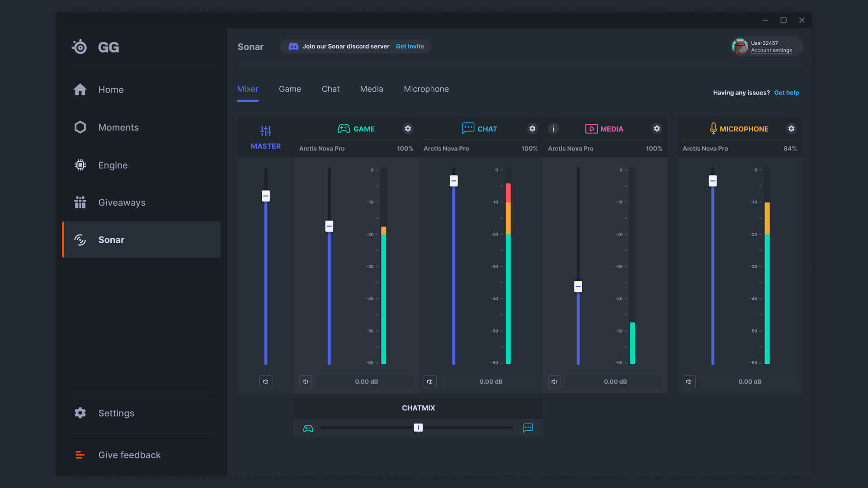Click the Get invite link
Image resolution: width=868 pixels, height=488 pixels.
(410, 47)
